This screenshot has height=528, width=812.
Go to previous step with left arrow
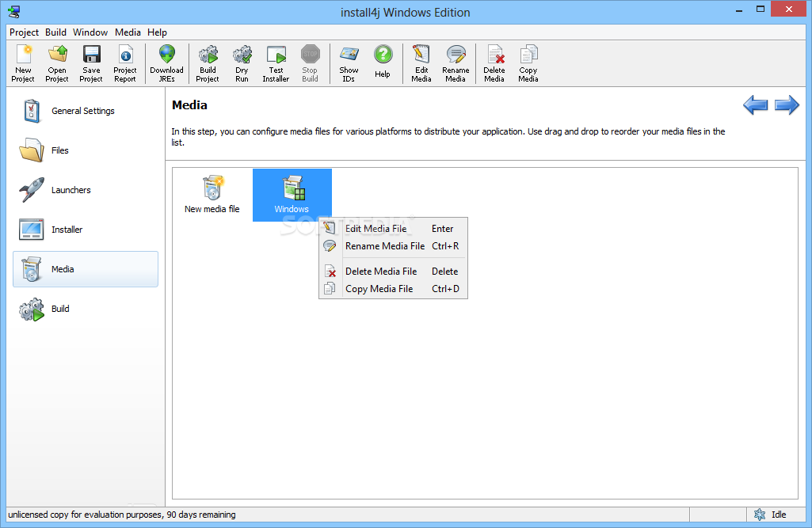(756, 105)
